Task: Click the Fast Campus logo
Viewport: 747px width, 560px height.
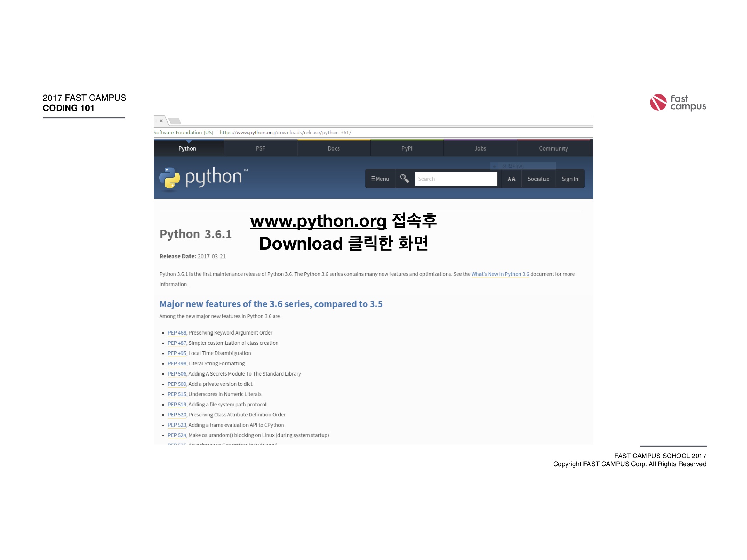Action: point(678,103)
